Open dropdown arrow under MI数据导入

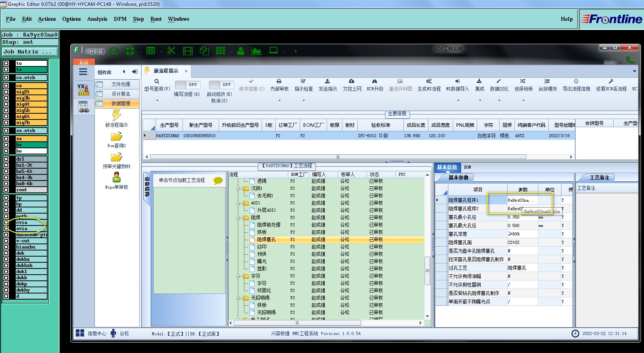coord(458,101)
